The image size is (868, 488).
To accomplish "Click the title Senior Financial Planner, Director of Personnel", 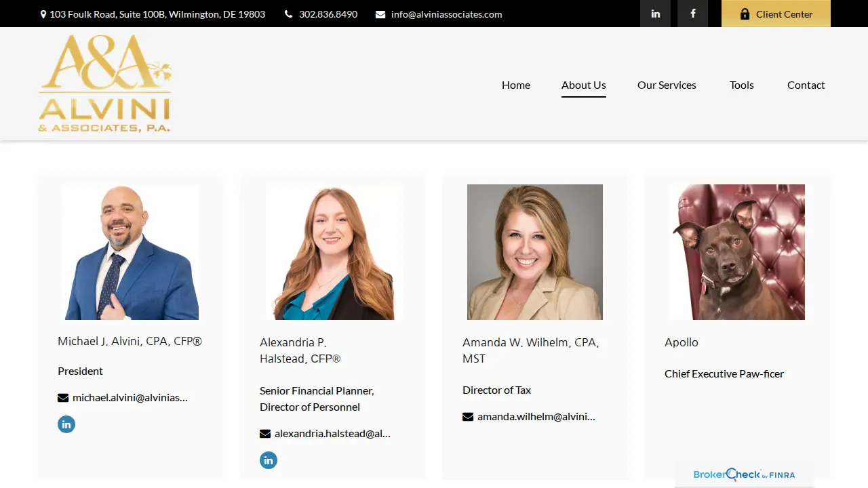I will pyautogui.click(x=317, y=399).
